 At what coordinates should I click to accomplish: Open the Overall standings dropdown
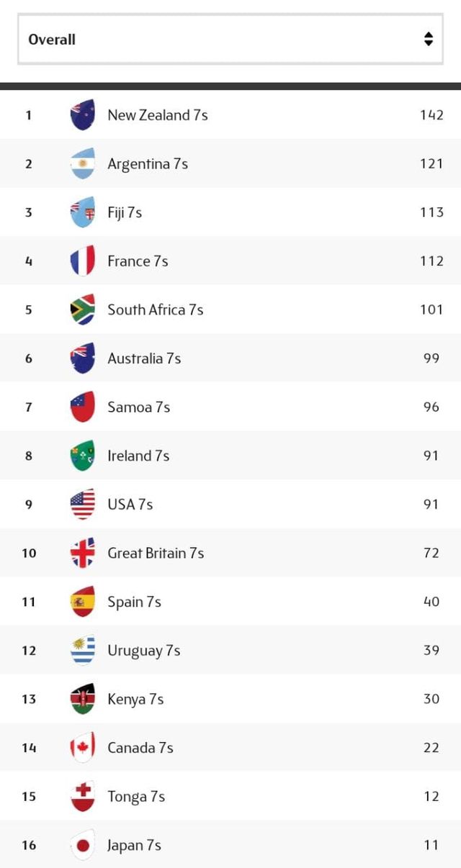[x=230, y=40]
